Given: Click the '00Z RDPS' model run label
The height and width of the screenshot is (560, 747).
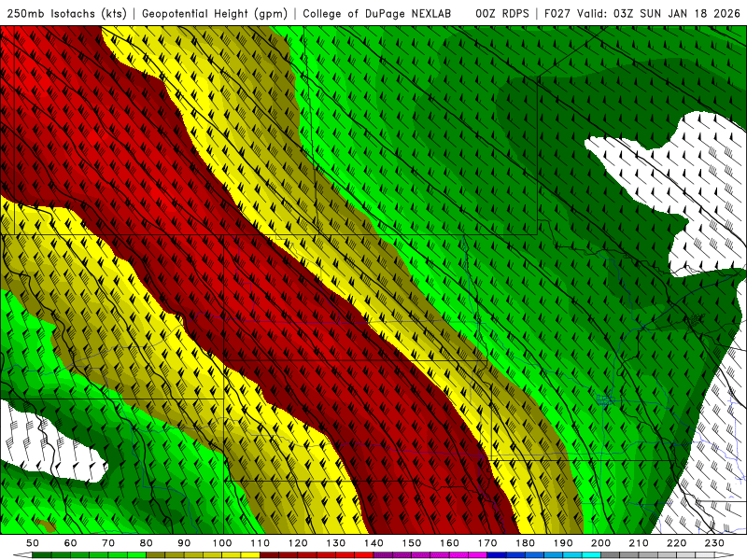Looking at the screenshot, I should [502, 14].
